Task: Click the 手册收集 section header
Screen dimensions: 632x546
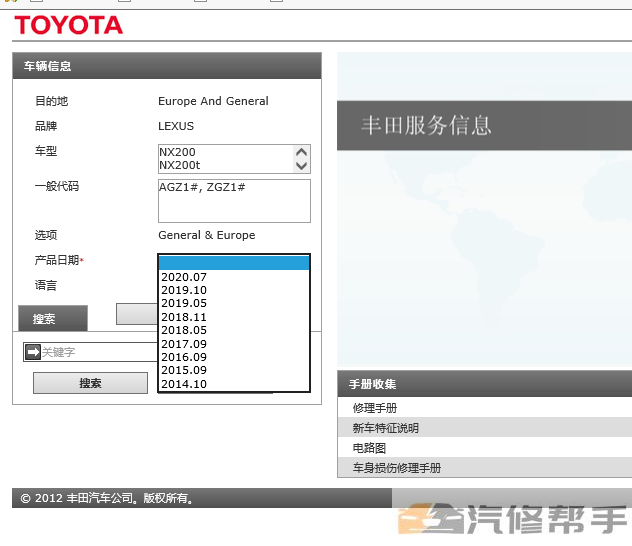Action: pyautogui.click(x=484, y=384)
